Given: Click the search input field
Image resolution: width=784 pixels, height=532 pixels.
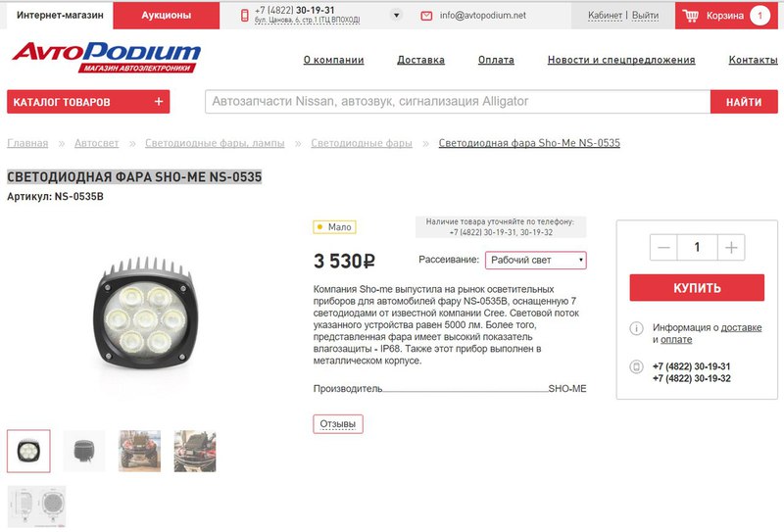Looking at the screenshot, I should click(x=458, y=102).
